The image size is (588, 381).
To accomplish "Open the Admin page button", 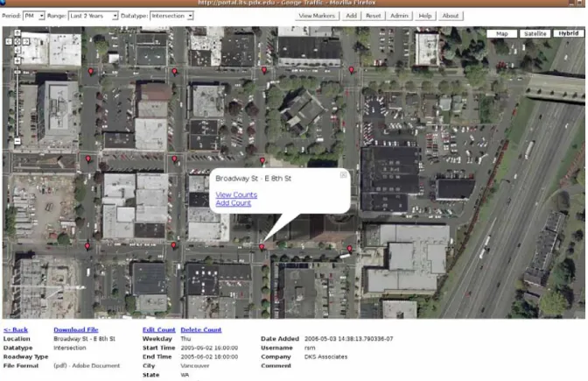I will [399, 16].
